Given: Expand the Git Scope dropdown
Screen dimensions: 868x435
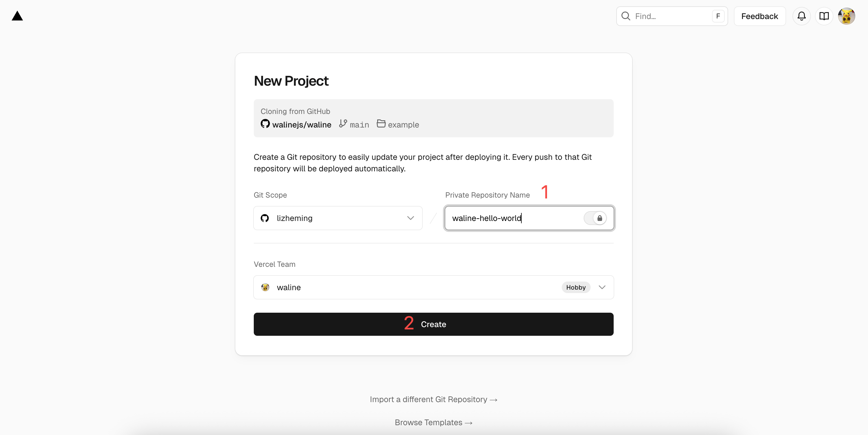Looking at the screenshot, I should 410,218.
